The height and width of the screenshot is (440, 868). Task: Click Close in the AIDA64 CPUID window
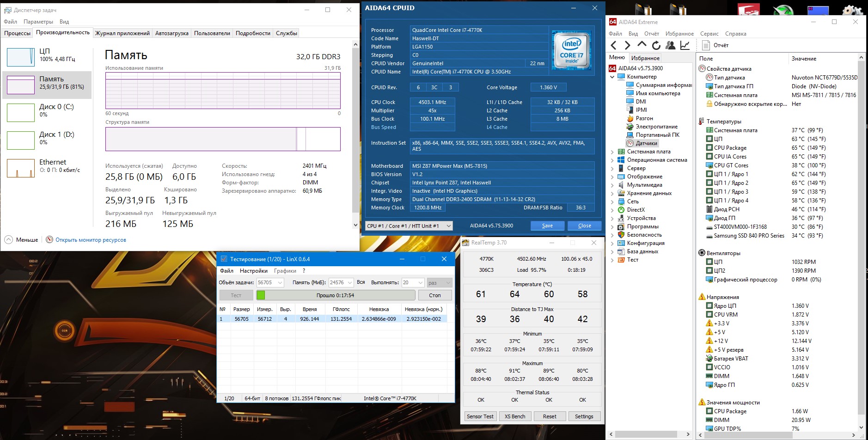pos(584,226)
